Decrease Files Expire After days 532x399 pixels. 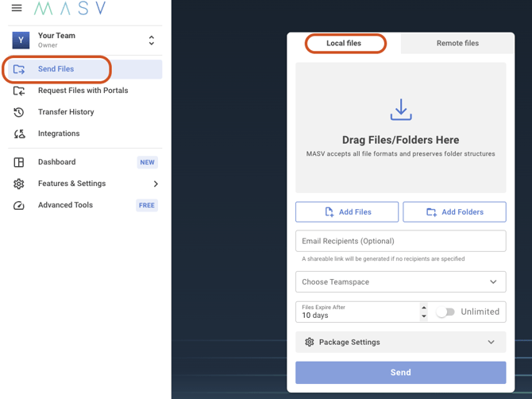[x=423, y=316]
